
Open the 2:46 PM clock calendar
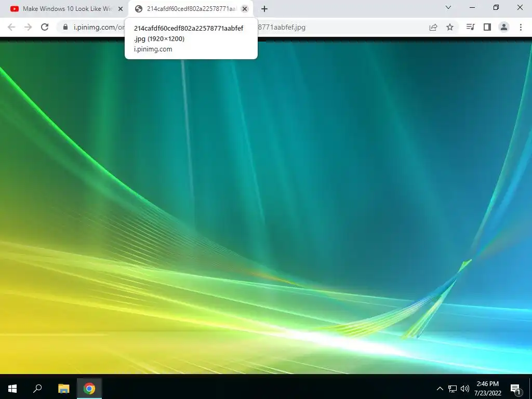coord(487,389)
